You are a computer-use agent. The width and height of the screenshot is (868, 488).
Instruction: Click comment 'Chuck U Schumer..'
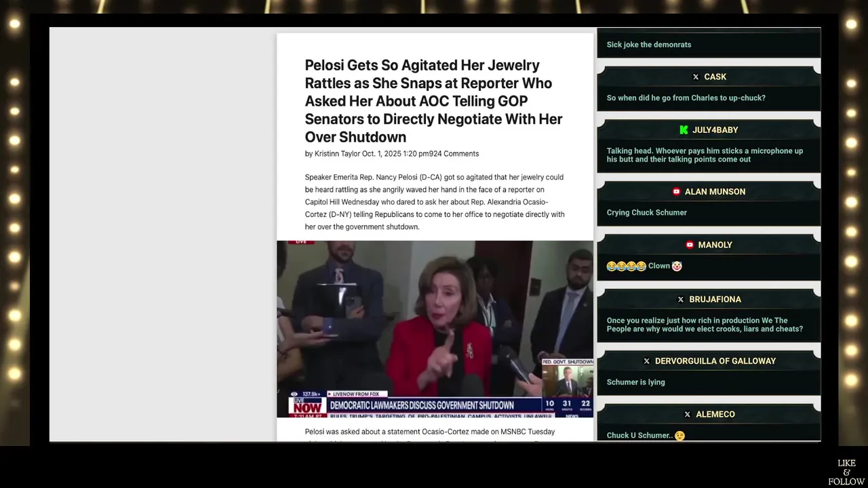click(646, 436)
